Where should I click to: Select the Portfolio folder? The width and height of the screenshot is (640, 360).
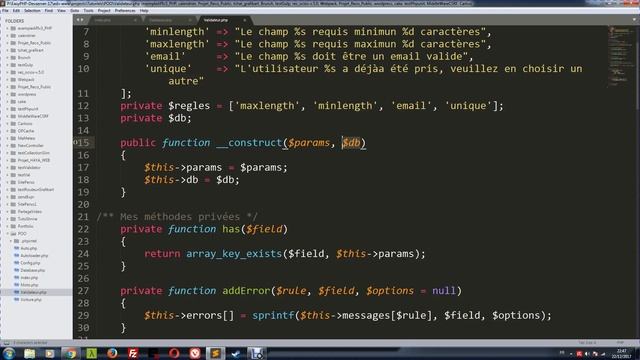(26, 226)
